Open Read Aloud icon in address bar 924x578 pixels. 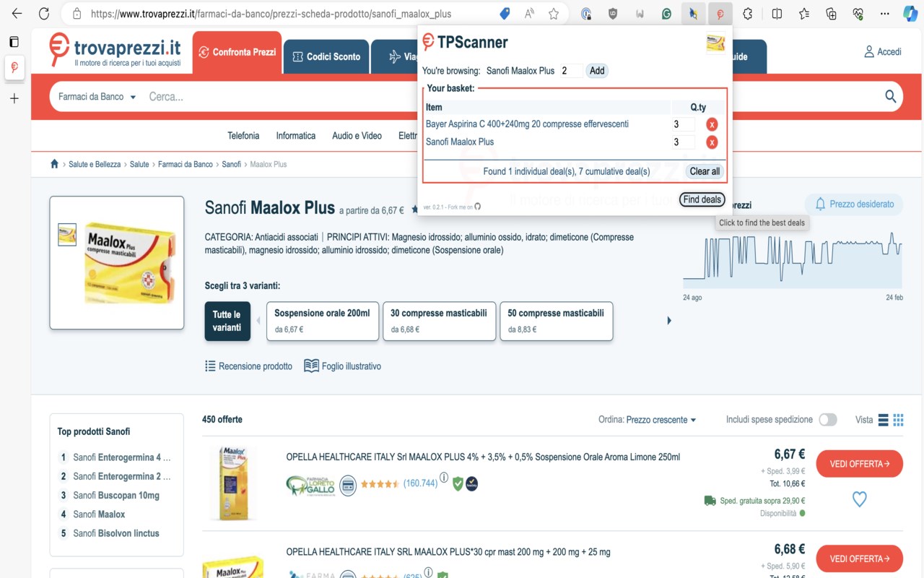[x=530, y=14]
